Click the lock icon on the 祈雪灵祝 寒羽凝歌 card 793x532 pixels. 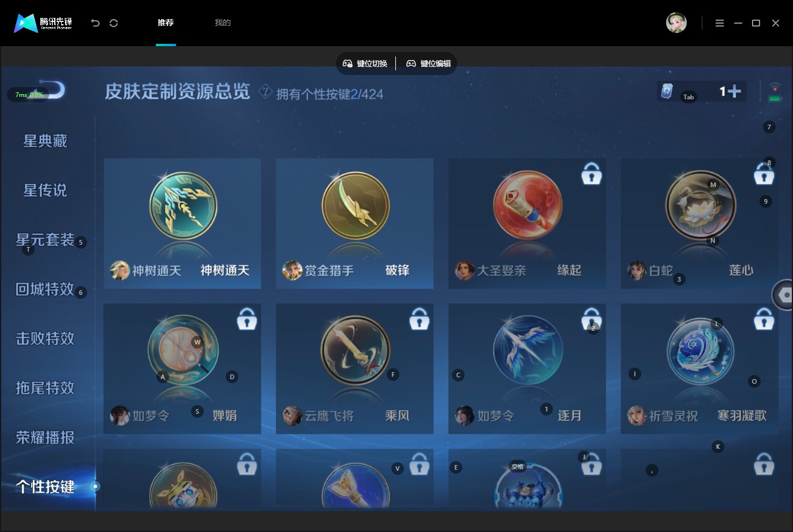764,319
